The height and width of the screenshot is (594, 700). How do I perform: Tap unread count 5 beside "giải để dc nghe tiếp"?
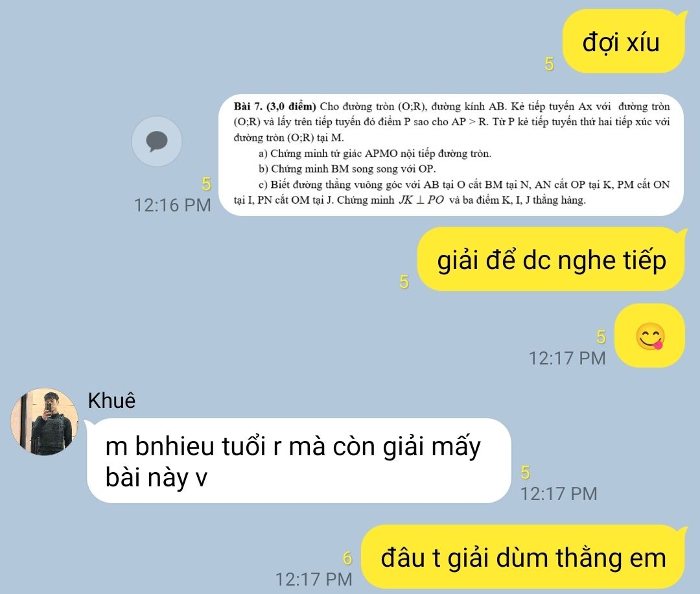coord(404,282)
